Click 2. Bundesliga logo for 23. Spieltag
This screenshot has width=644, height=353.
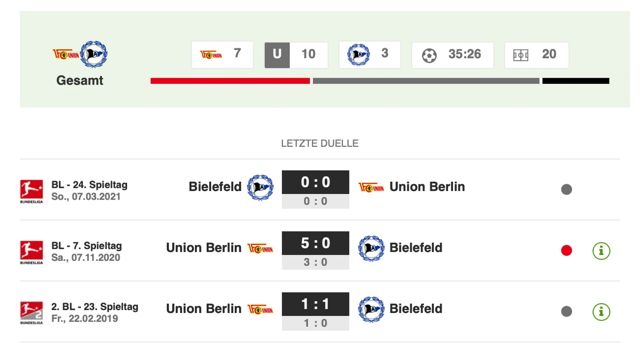point(31,313)
